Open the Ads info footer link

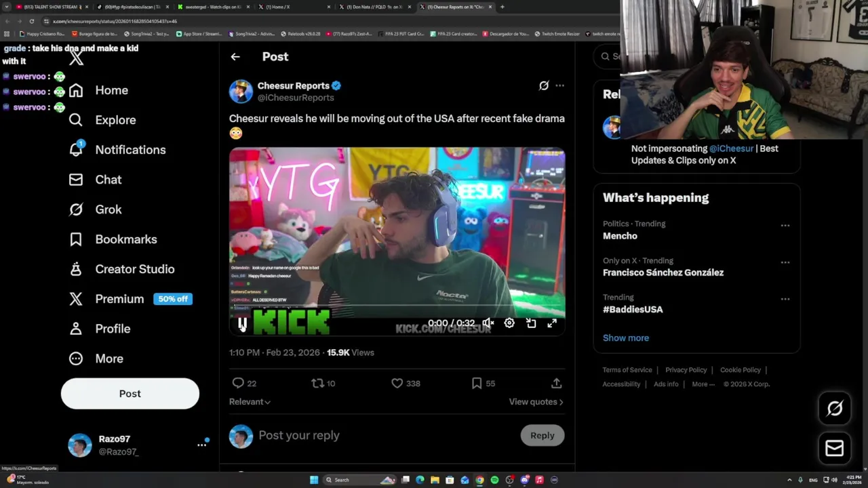click(666, 384)
